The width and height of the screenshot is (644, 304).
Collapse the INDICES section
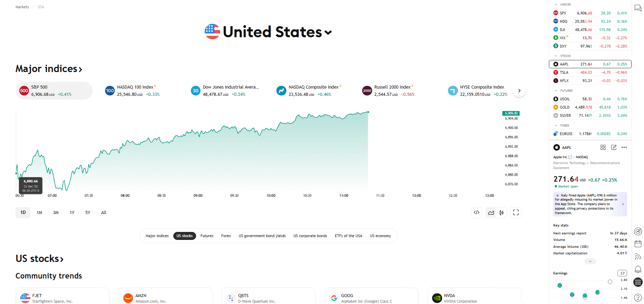click(x=556, y=4)
